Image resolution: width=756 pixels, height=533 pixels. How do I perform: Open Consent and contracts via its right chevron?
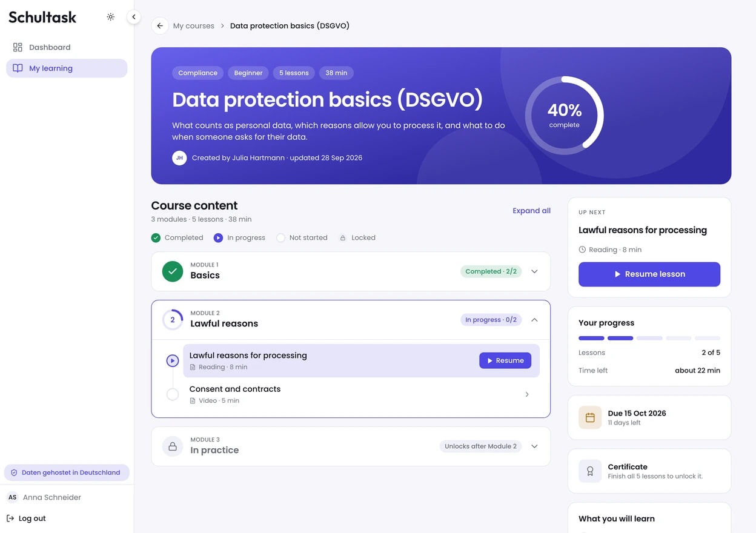coord(527,394)
